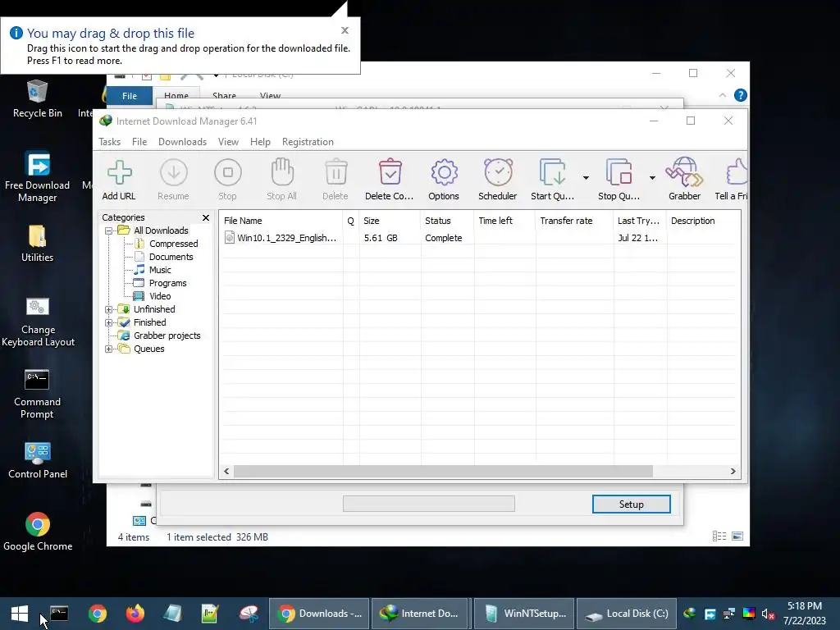Open Start Queue dropdown arrow
The height and width of the screenshot is (630, 840).
[586, 178]
